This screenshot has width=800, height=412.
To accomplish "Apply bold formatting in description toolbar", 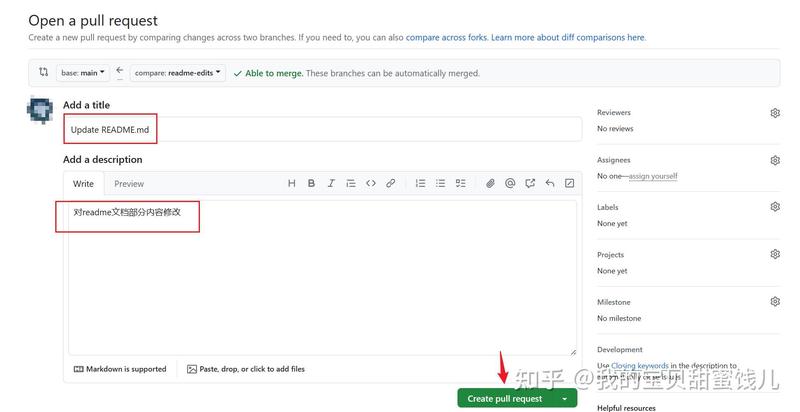I will click(311, 183).
